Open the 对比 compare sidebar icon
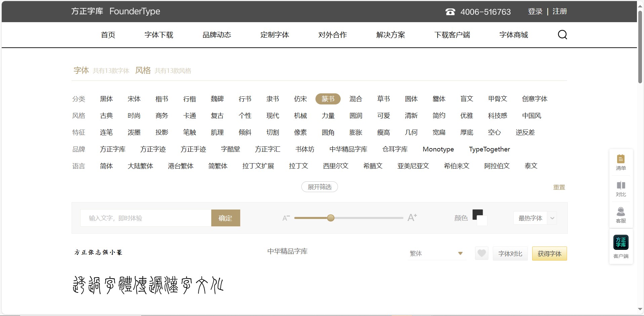This screenshot has width=644, height=316. pyautogui.click(x=620, y=189)
